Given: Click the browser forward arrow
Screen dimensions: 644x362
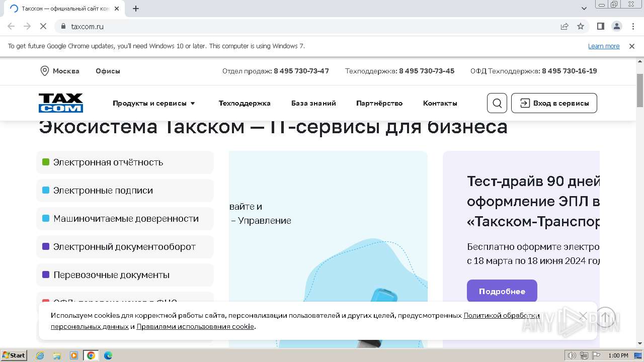Looking at the screenshot, I should click(27, 26).
